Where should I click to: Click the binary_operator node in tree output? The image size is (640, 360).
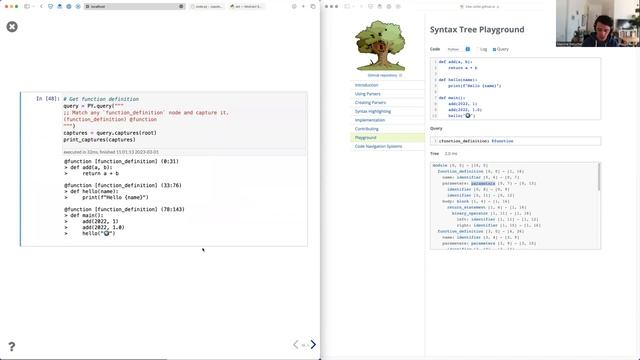coord(470,213)
